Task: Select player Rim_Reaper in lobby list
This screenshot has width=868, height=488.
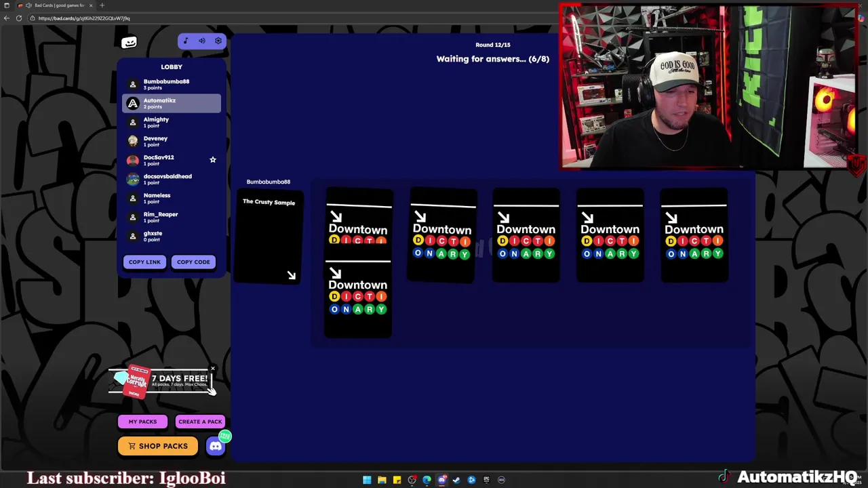Action: [172, 217]
